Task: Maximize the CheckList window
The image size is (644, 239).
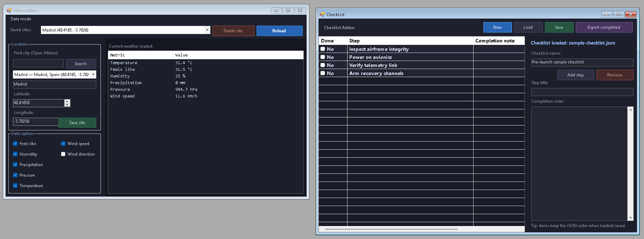Action: pos(619,14)
